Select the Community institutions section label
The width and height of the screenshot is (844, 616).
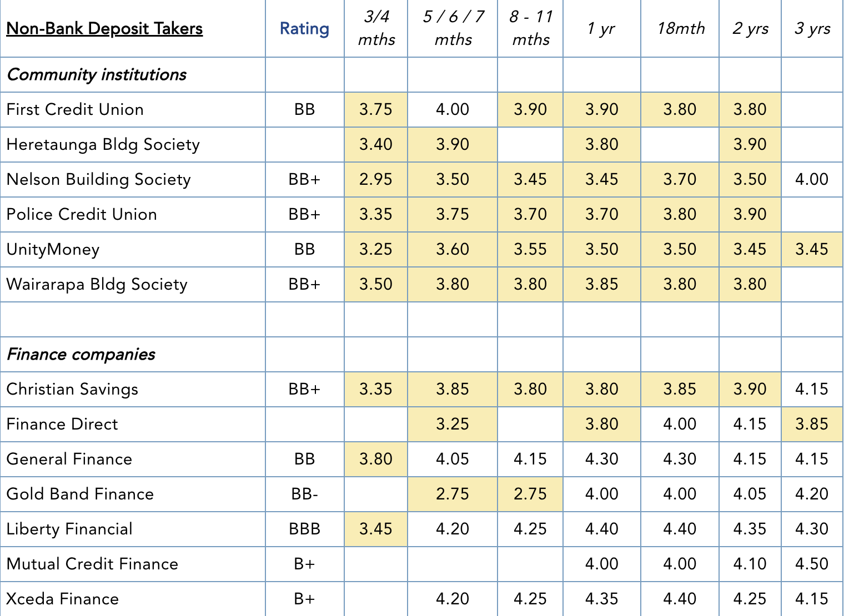[97, 74]
